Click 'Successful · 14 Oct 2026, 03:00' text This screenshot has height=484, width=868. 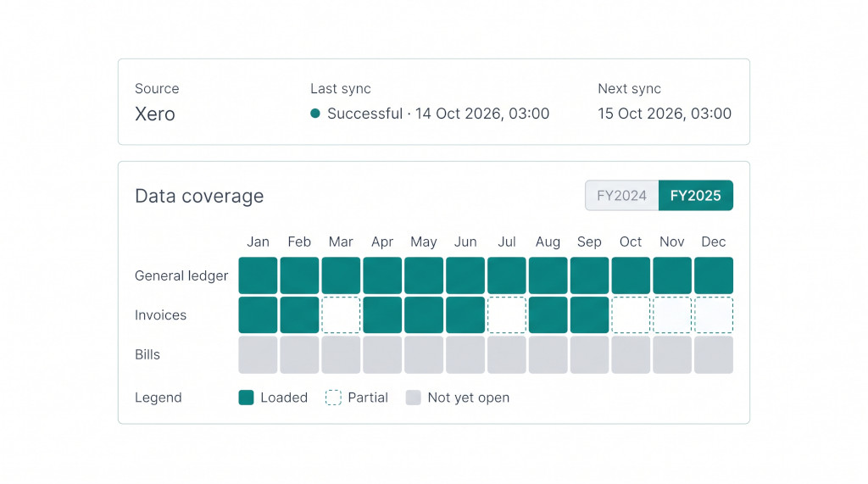click(438, 114)
